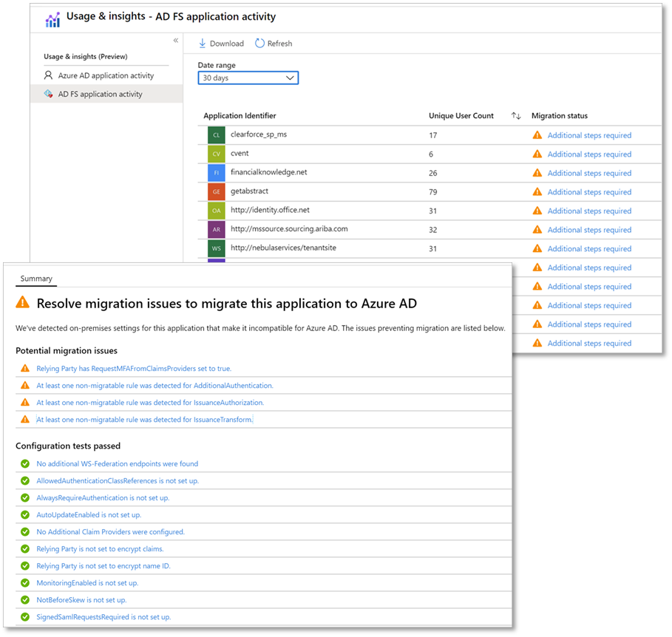Open Additional steps required for identity.office.net
Image resolution: width=672 pixels, height=637 pixels.
589,211
